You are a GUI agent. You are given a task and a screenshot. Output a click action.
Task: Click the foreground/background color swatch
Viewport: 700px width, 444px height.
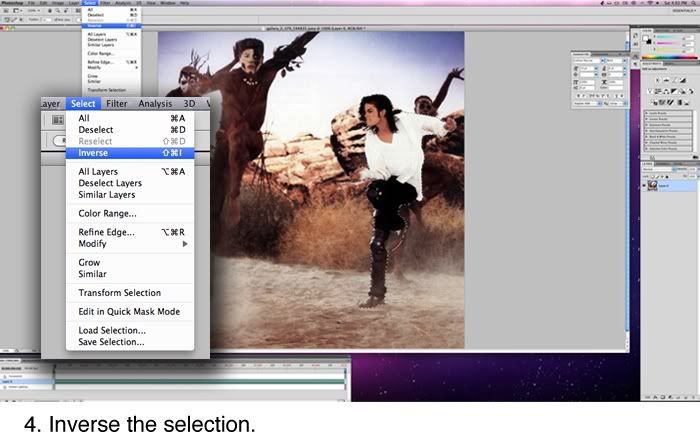point(647,40)
